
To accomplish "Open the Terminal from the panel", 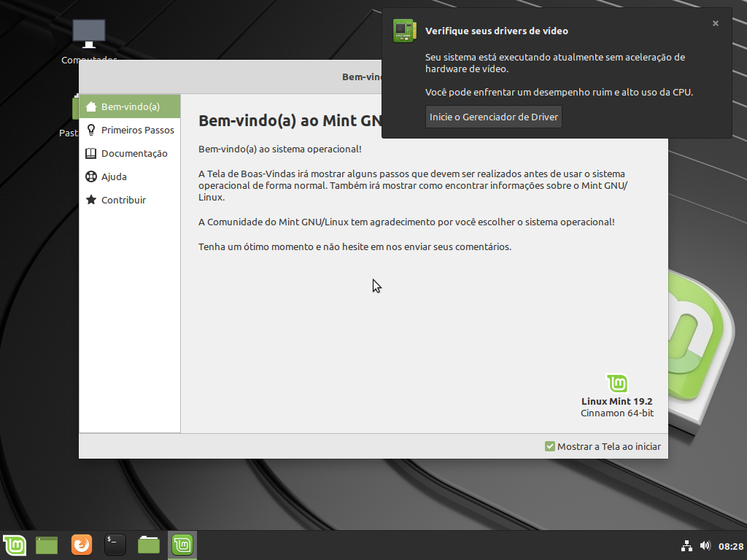I will (x=115, y=545).
